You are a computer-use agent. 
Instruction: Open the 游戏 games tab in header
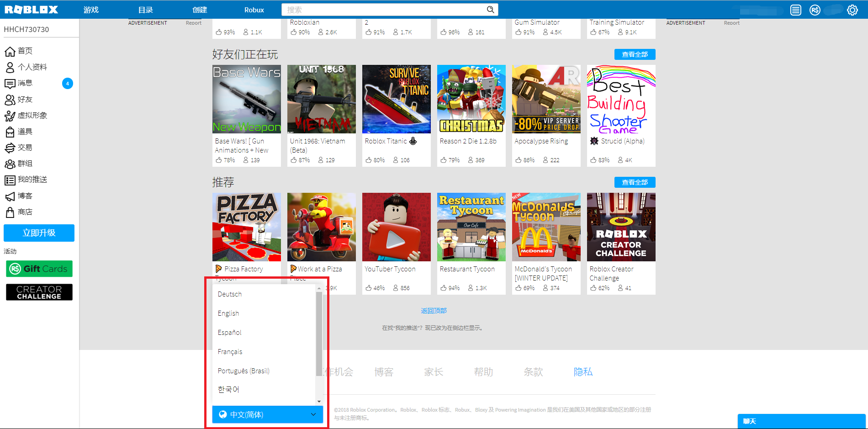tap(91, 10)
